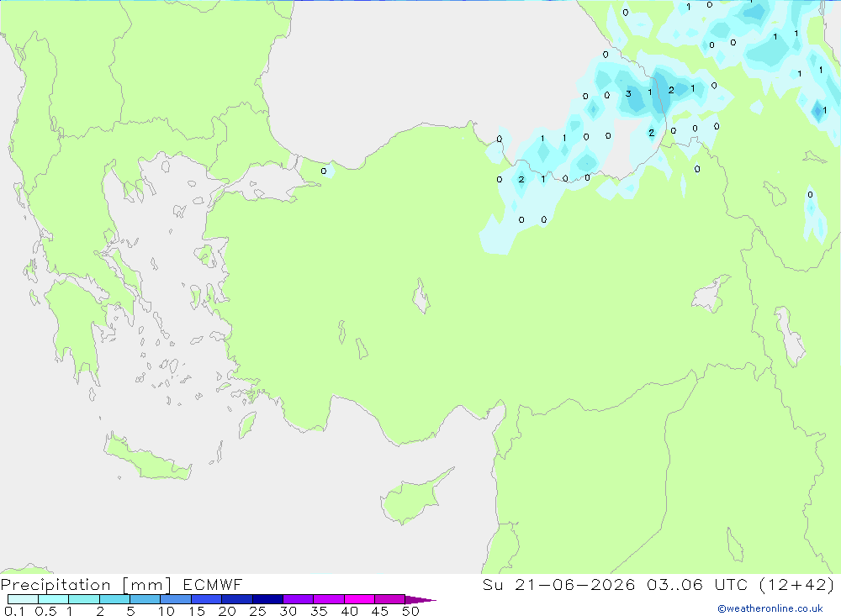Click the purple arrow tip above 50 on the legend
The height and width of the screenshot is (616, 841).
420,599
